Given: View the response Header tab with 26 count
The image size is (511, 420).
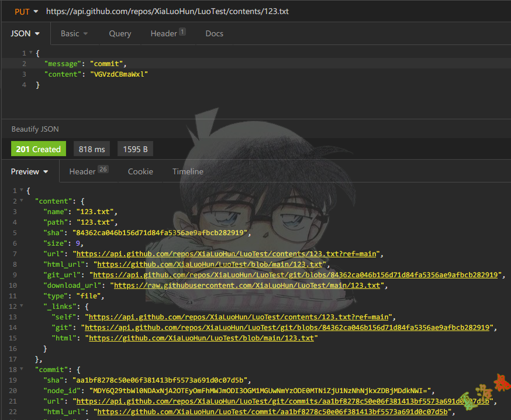Looking at the screenshot, I should tap(88, 171).
